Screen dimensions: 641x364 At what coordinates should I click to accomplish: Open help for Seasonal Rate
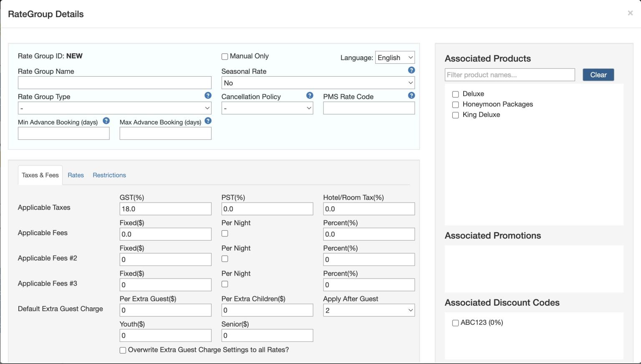[x=411, y=70]
